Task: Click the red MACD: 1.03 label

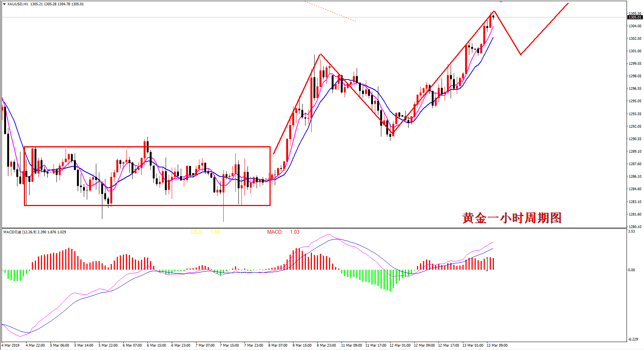Action: click(x=283, y=232)
